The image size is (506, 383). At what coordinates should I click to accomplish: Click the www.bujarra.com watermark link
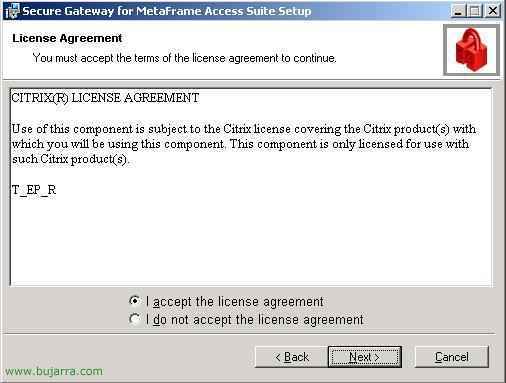54,371
